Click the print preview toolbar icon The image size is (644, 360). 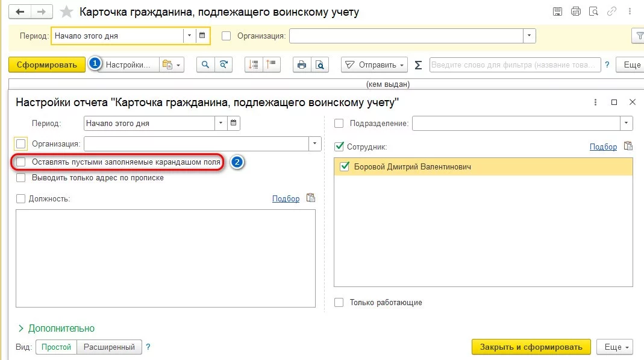pos(319,65)
